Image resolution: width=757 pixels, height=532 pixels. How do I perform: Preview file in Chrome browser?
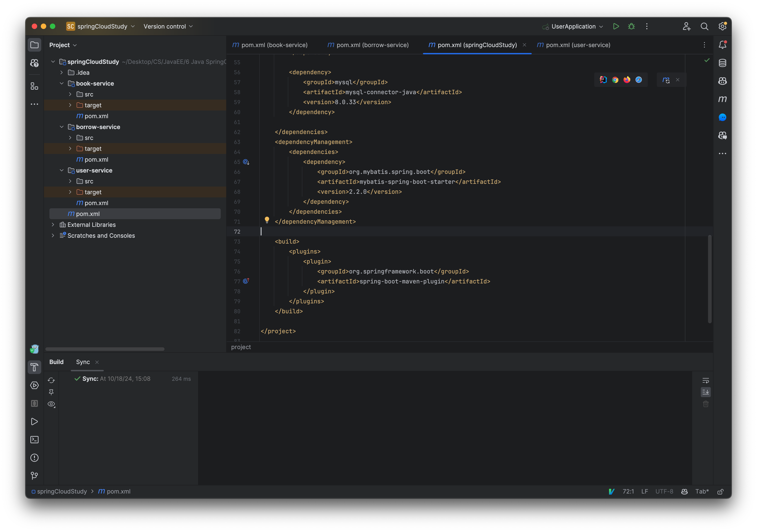coord(615,80)
